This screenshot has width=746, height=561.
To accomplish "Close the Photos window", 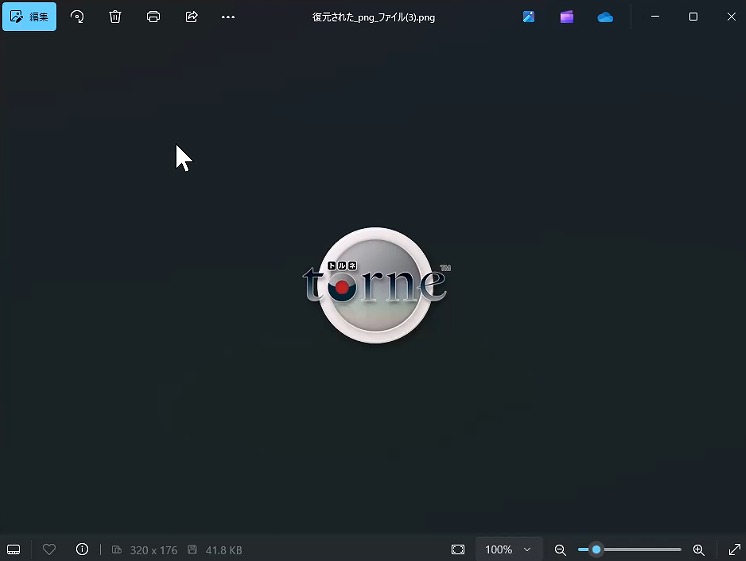I will [731, 17].
